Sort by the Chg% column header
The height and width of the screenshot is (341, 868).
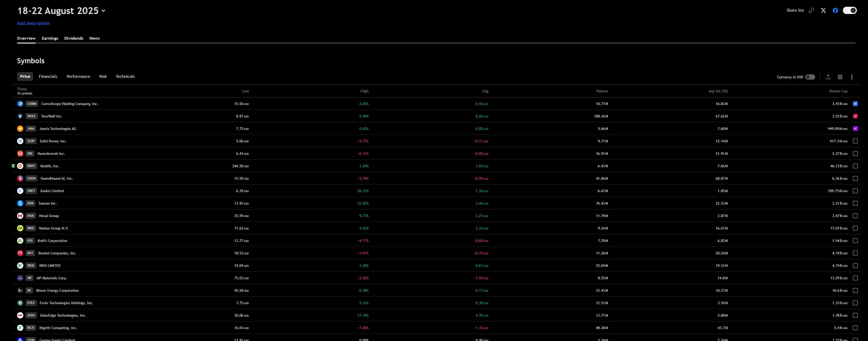click(x=364, y=91)
